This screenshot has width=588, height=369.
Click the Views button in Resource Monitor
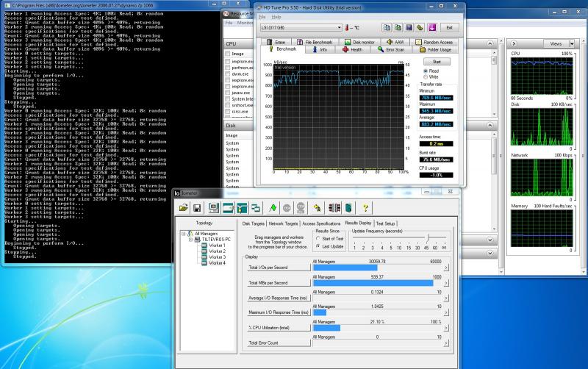point(556,44)
